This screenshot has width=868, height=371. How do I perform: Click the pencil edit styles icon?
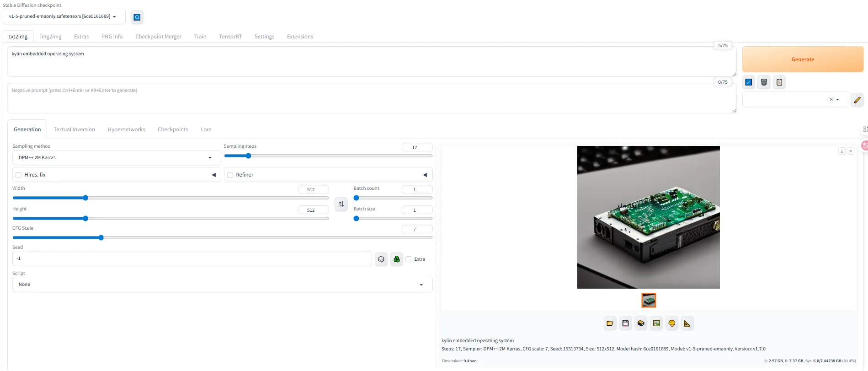point(857,100)
